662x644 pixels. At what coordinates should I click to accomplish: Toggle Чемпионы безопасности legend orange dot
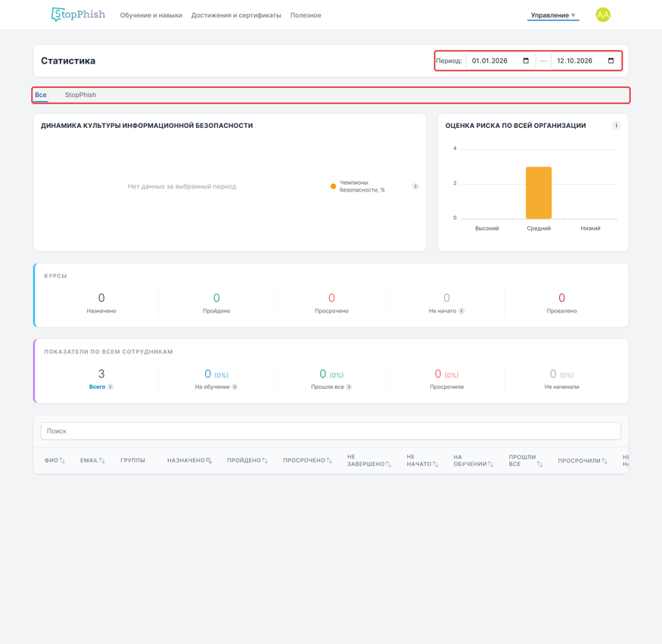333,186
